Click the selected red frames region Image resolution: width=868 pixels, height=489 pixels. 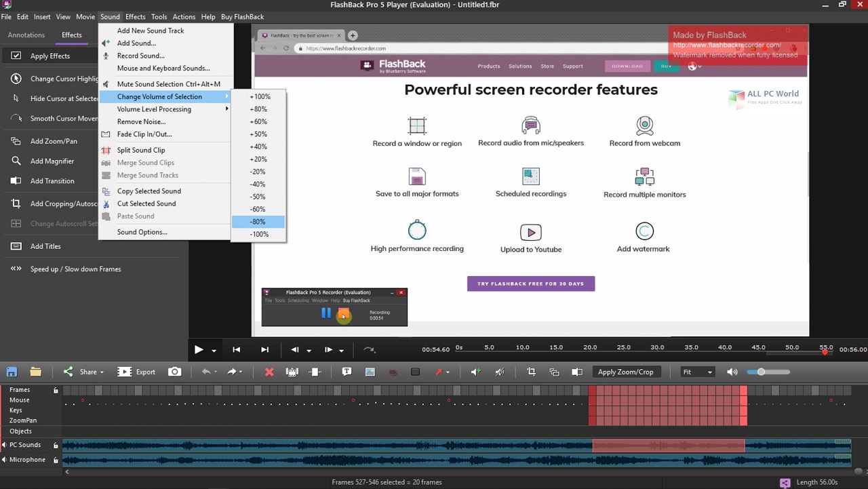[x=668, y=405]
